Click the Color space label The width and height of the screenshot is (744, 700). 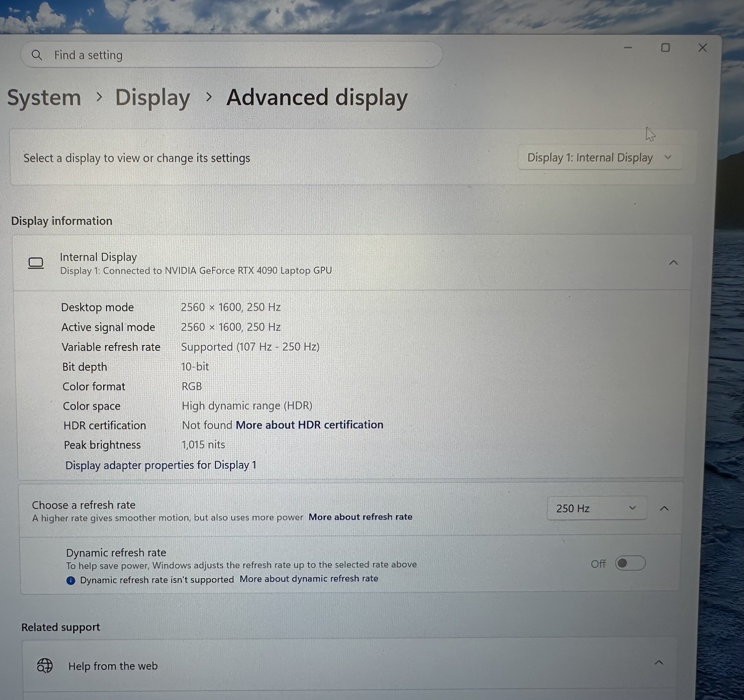pos(92,406)
